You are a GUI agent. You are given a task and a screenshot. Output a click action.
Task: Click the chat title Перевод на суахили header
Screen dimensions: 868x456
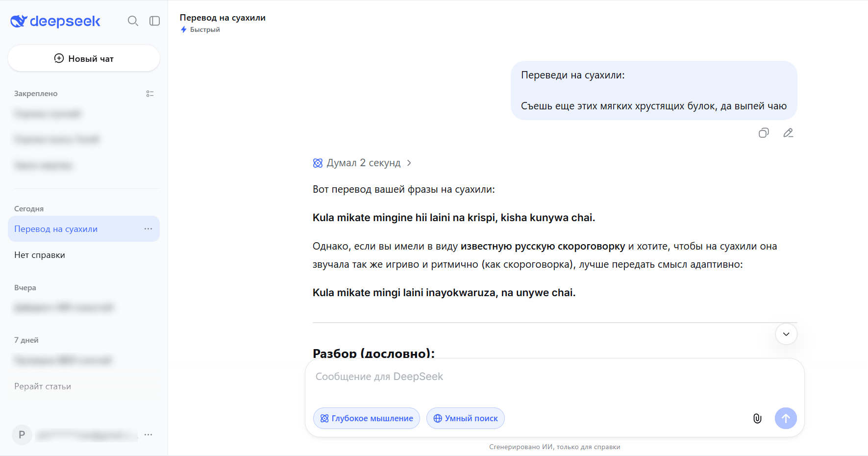[x=223, y=18]
